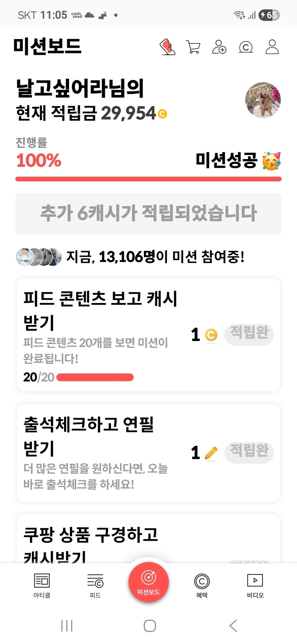Click the red mission progress bar

[148, 179]
